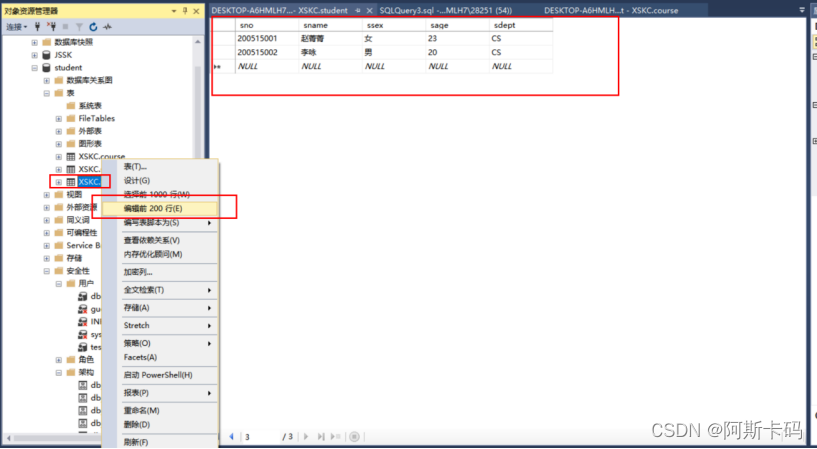The height and width of the screenshot is (449, 817).
Task: Select the student database icon
Action: coord(46,68)
